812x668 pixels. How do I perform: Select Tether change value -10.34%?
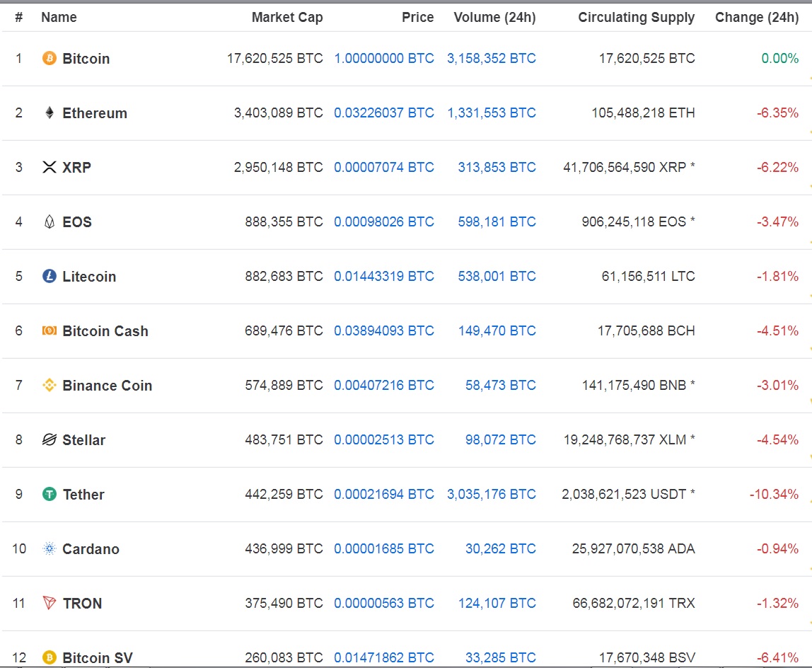[x=774, y=494]
